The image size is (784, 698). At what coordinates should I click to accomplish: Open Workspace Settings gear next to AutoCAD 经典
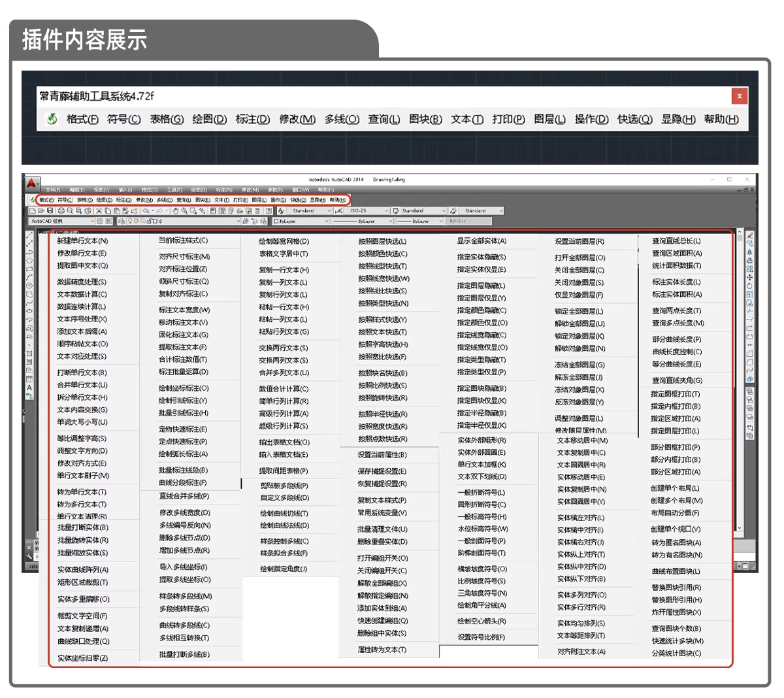(99, 221)
